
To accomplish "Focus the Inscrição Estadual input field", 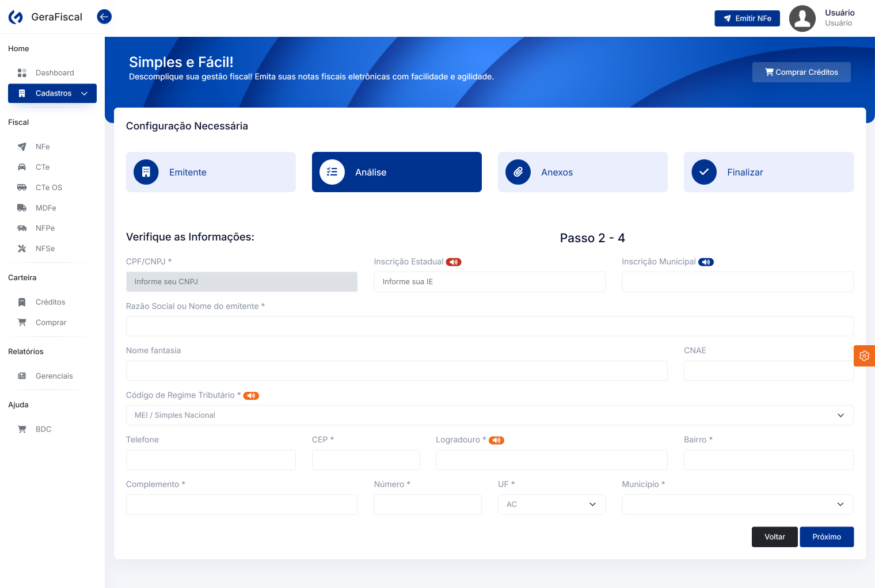I will pyautogui.click(x=489, y=282).
